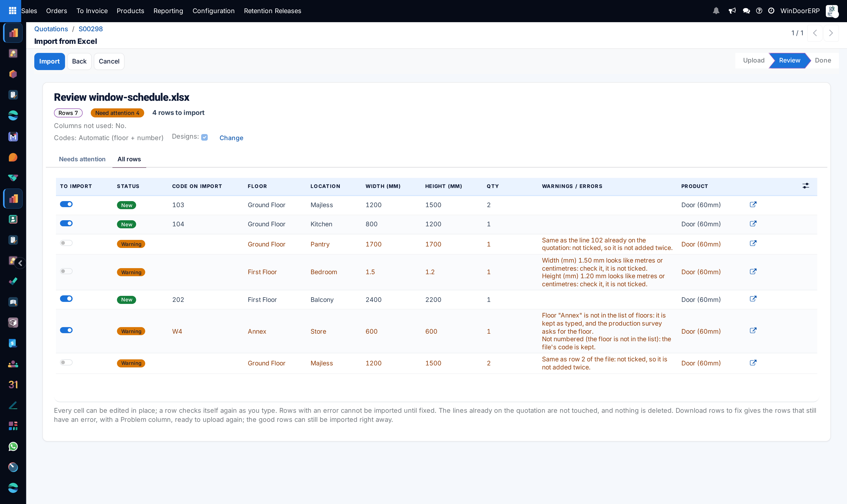
Task: Open the Products menu
Action: pos(130,11)
